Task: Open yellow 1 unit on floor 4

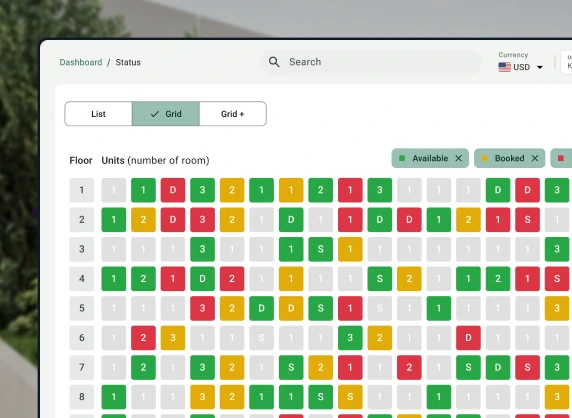Action: click(291, 279)
